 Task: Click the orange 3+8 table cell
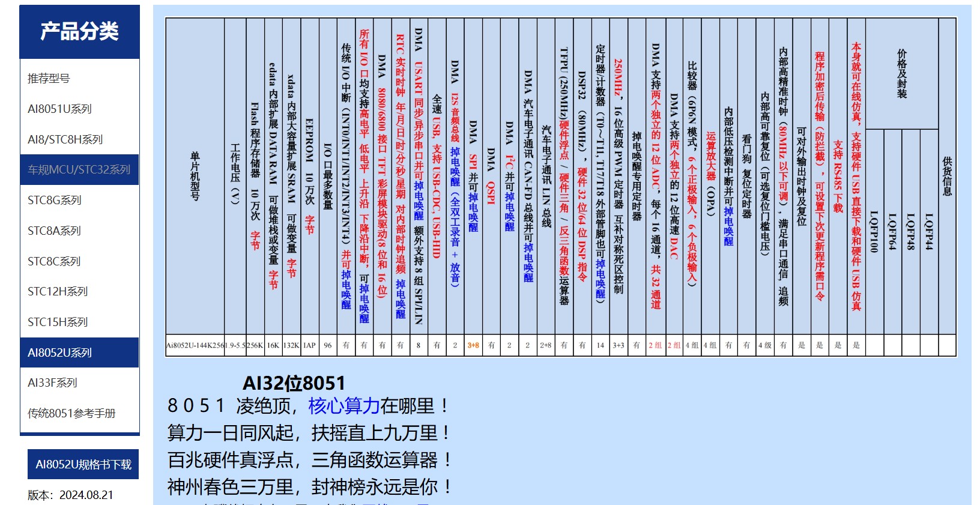473,345
